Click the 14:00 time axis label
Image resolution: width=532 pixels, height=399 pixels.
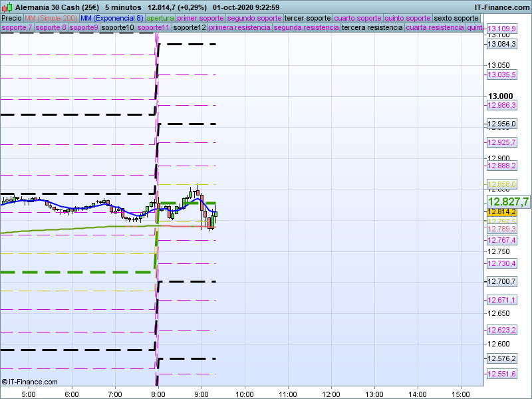coord(418,394)
